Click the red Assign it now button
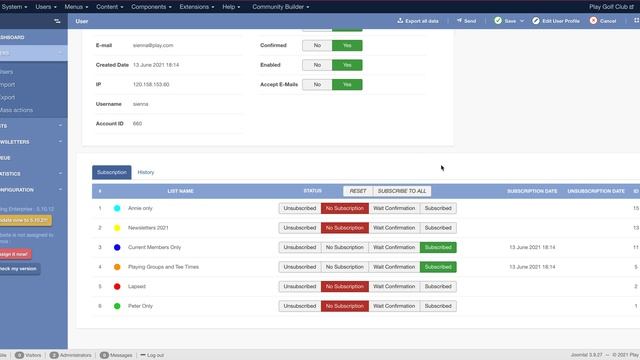Screen dimensions: 640x360 click(15, 254)
